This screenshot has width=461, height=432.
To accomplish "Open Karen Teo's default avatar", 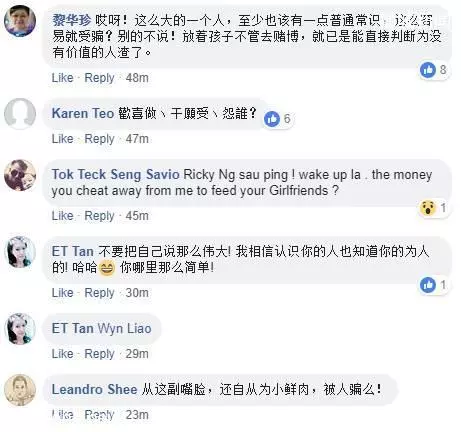I will coord(20,113).
